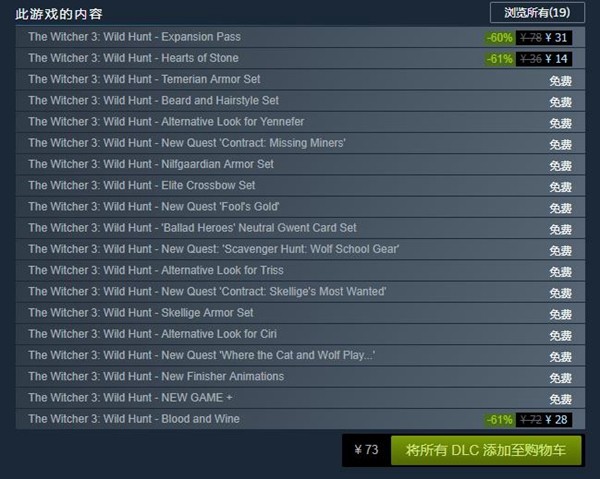600x479 pixels.
Task: Open 'Scavenger Hunt: Wolf School Gear' DLC
Action: [x=300, y=249]
